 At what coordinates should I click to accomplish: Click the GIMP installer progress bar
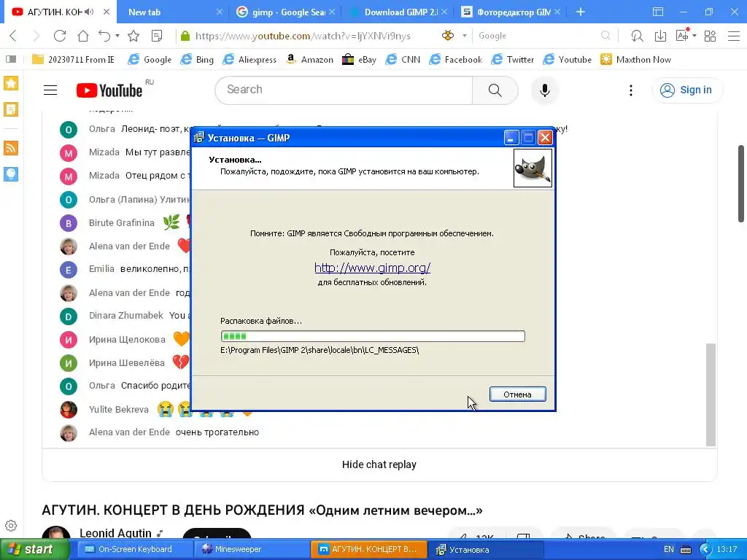coord(373,336)
